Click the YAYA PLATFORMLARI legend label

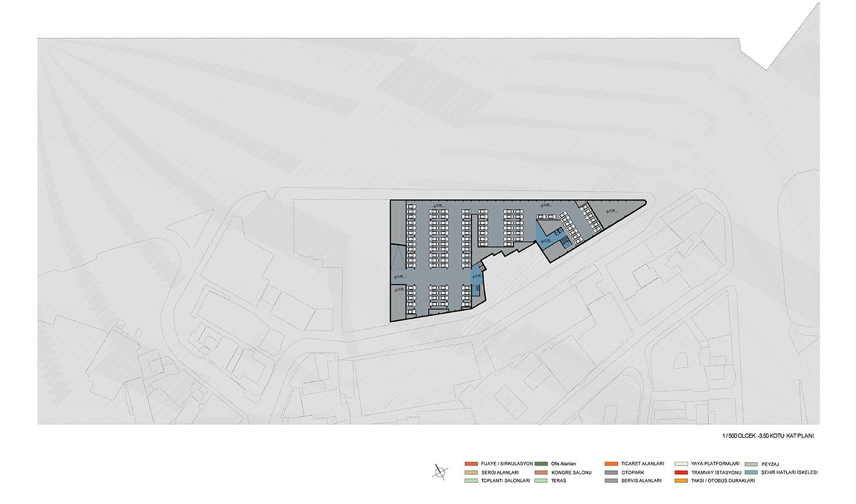point(715,464)
